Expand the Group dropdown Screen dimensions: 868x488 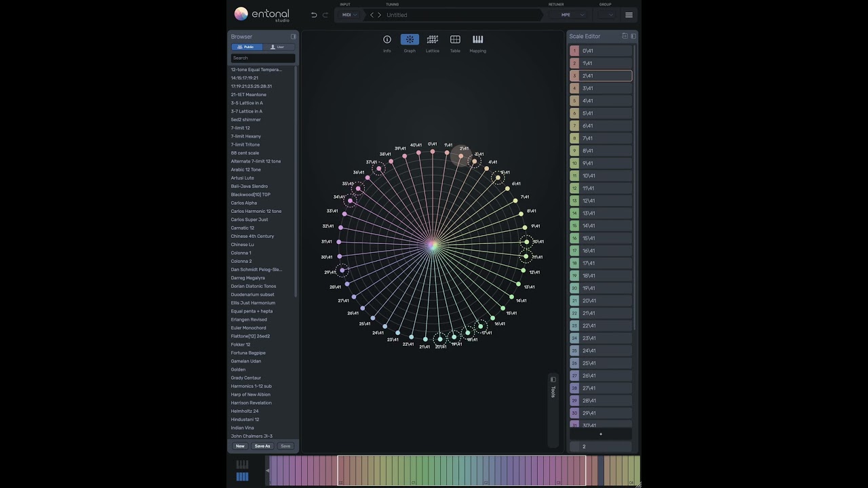coord(607,15)
